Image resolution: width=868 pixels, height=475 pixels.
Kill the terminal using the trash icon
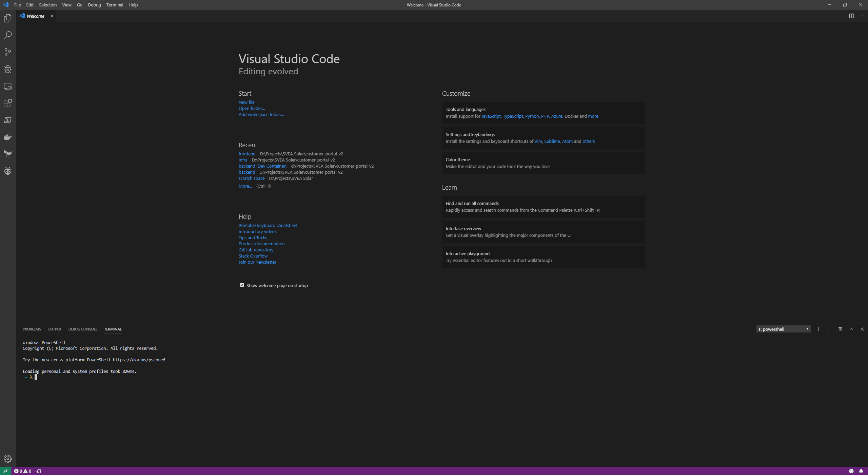pos(840,329)
